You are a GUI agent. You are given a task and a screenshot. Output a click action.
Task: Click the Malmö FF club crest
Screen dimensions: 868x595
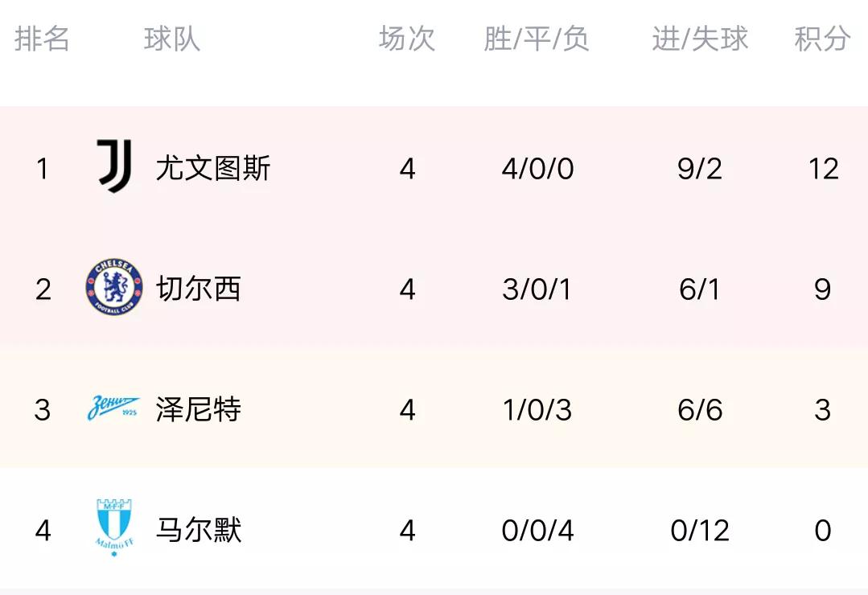[x=113, y=527]
